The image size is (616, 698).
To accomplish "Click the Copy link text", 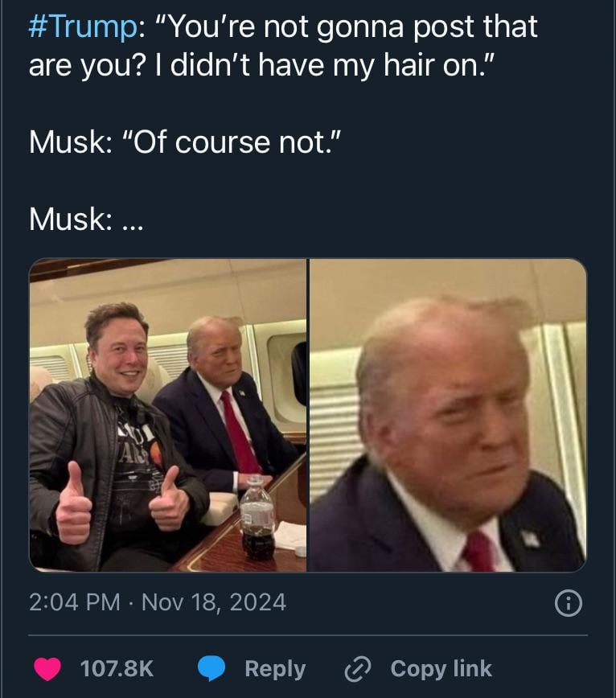I will 441,668.
